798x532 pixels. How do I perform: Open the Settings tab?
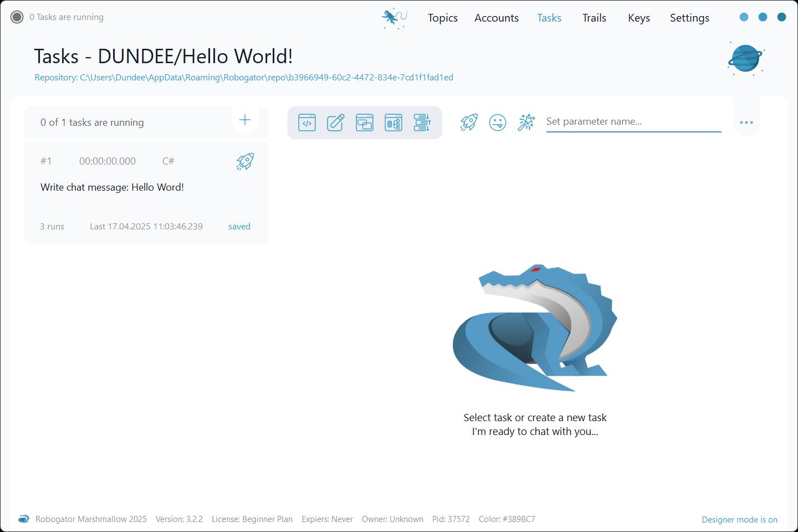(689, 18)
